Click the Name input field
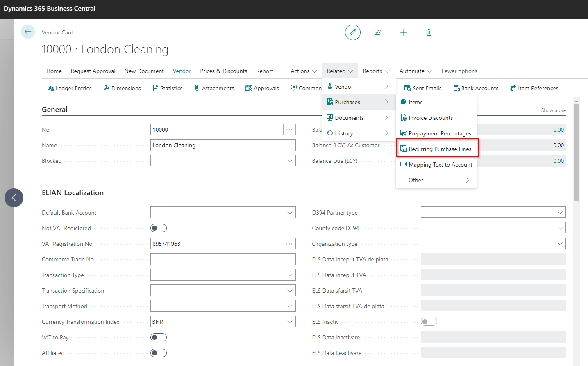 click(x=223, y=145)
